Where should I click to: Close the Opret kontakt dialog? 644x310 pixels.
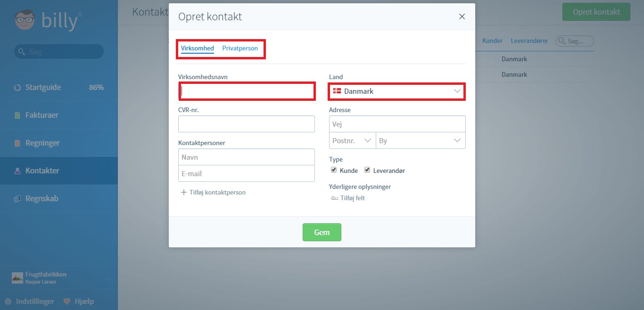coord(462,16)
